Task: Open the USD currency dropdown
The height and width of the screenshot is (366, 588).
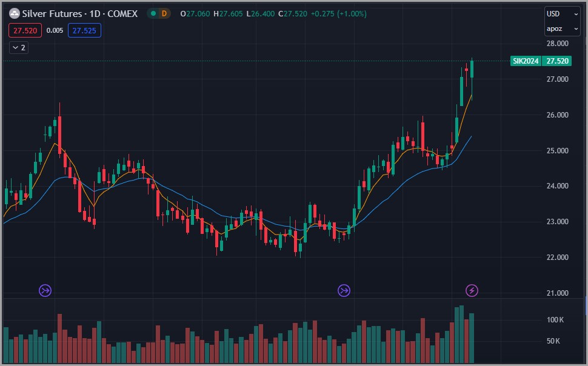Action: 562,14
